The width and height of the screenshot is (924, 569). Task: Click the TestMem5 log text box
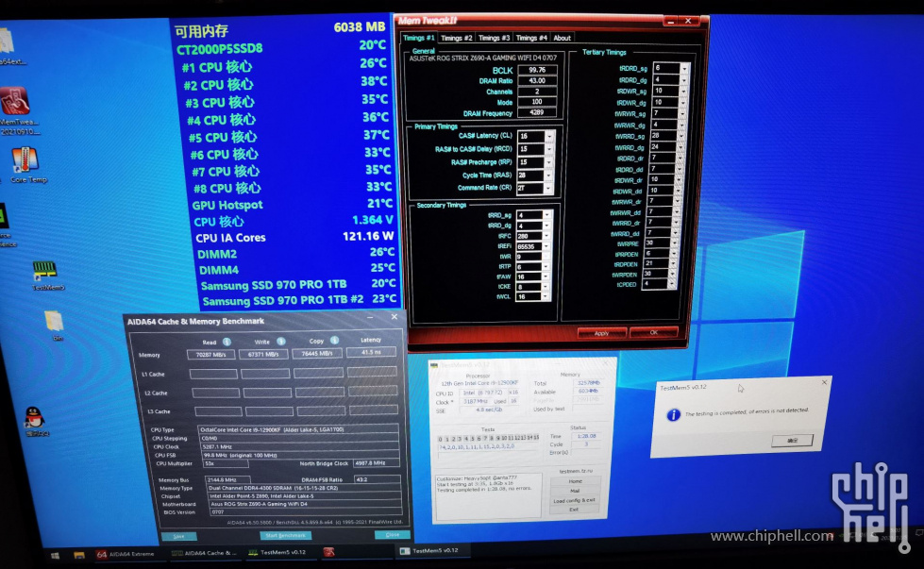click(x=488, y=495)
